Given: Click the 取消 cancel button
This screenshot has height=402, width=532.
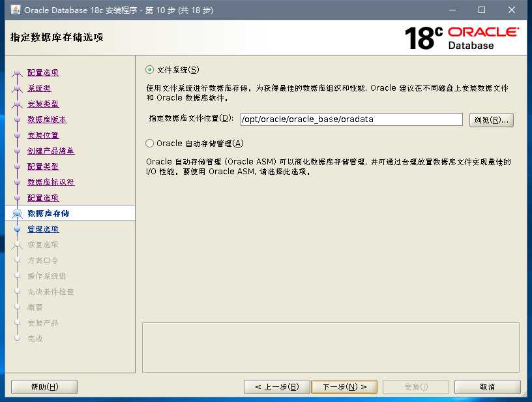Looking at the screenshot, I should 487,387.
